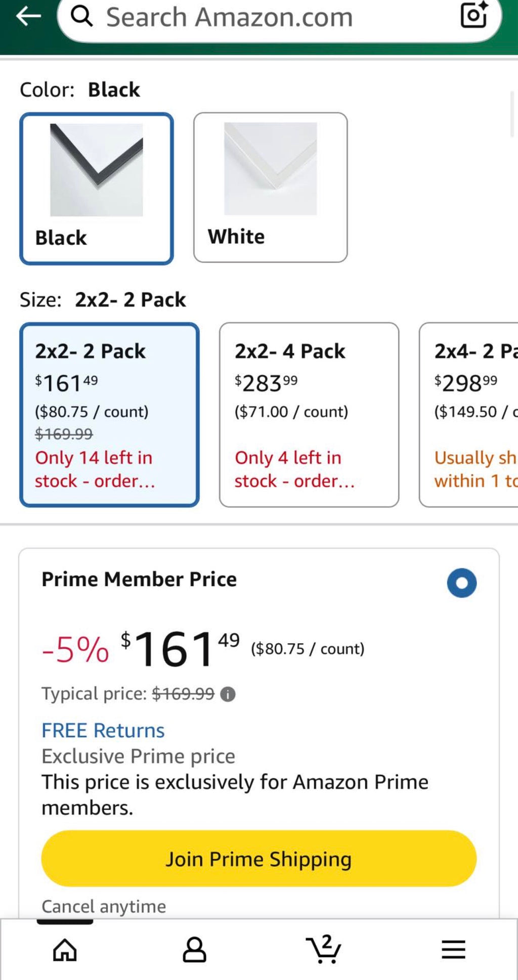This screenshot has width=518, height=980.
Task: Tap the back arrow icon
Action: tap(28, 16)
